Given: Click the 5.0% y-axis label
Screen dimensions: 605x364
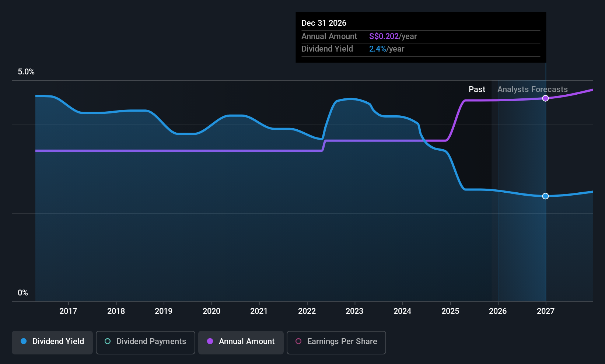Looking at the screenshot, I should 26,72.
